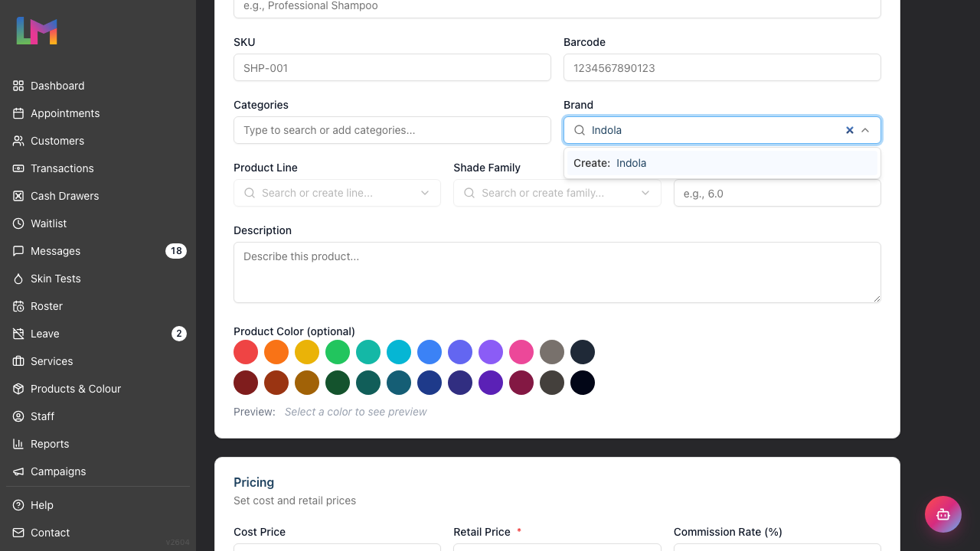Select the warm gray color swatch
The height and width of the screenshot is (551, 980).
pyautogui.click(x=552, y=352)
